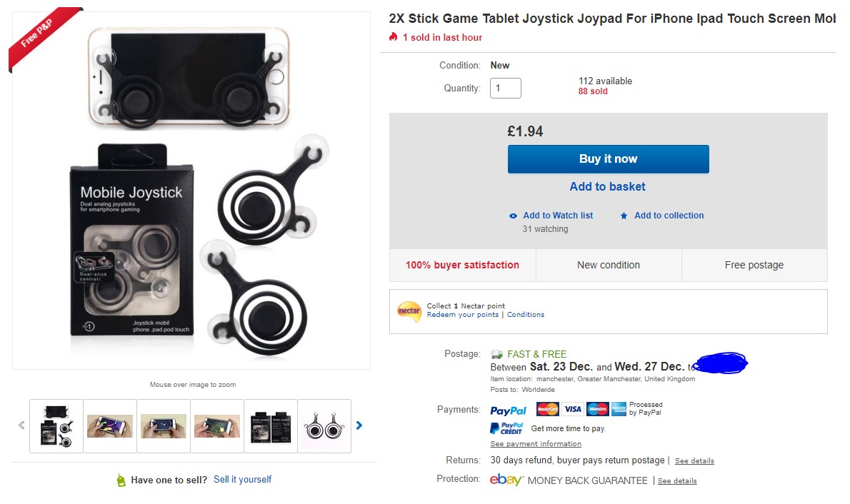This screenshot has width=850, height=504.
Task: Click the PayPal logo under Payments
Action: tap(509, 409)
